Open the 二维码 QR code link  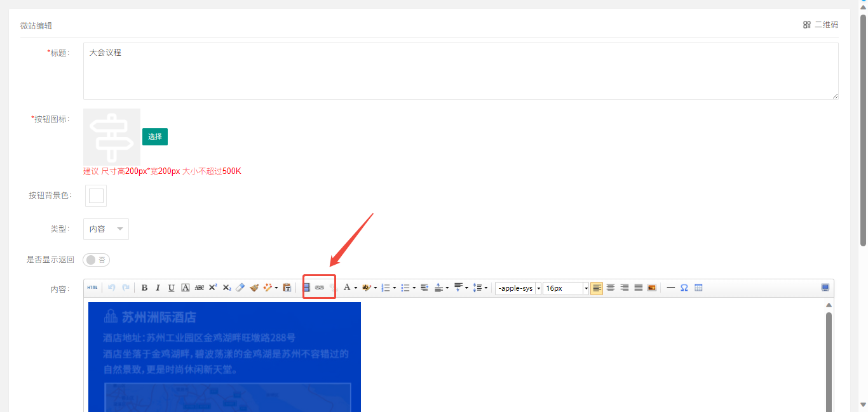pyautogui.click(x=820, y=25)
